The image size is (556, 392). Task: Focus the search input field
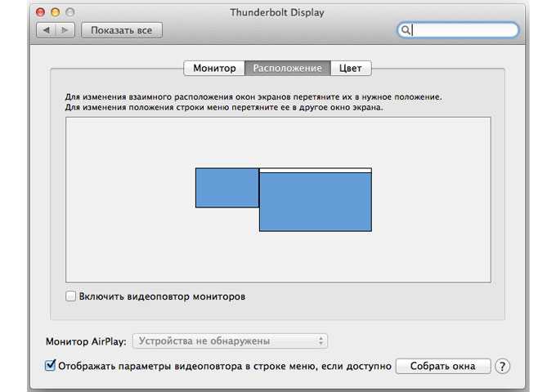click(x=464, y=30)
